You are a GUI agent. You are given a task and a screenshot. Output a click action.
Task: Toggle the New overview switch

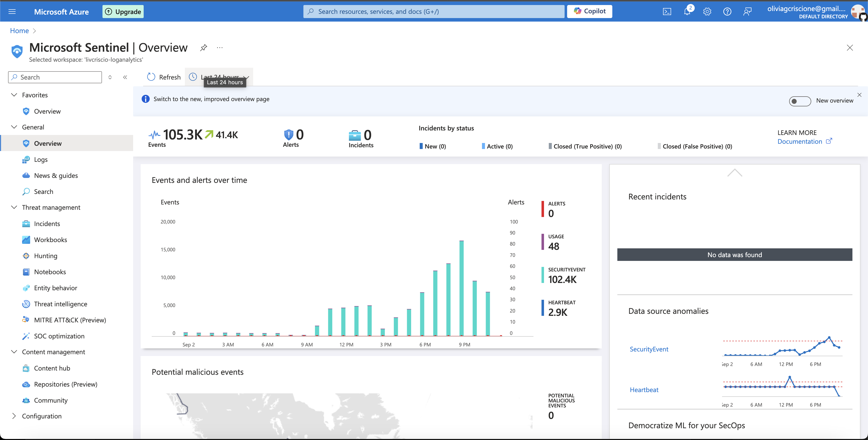click(800, 101)
